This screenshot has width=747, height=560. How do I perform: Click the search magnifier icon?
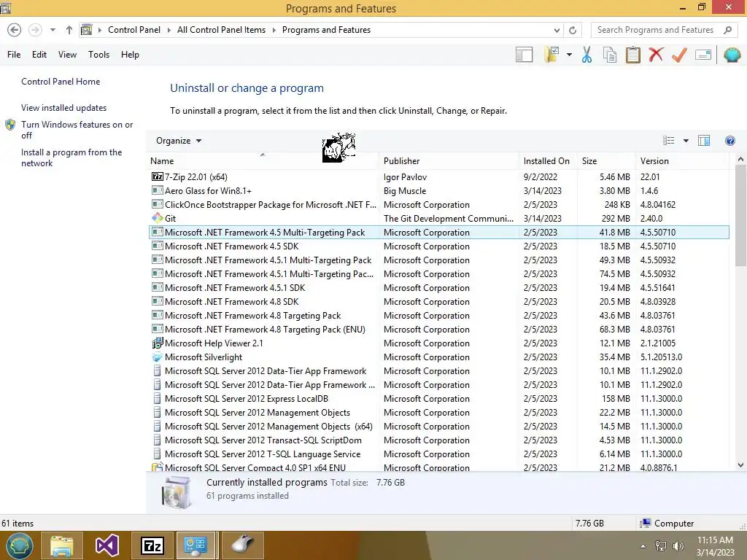pos(727,30)
